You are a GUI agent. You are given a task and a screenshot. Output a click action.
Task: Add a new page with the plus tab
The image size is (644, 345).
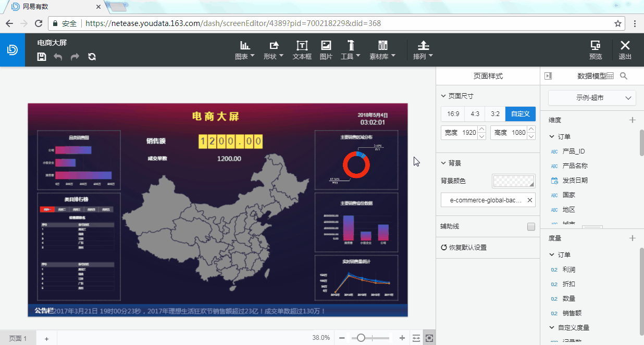pyautogui.click(x=46, y=338)
